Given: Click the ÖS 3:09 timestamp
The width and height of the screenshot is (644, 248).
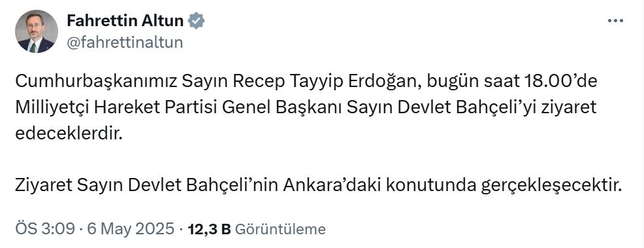Looking at the screenshot, I should 45,228.
